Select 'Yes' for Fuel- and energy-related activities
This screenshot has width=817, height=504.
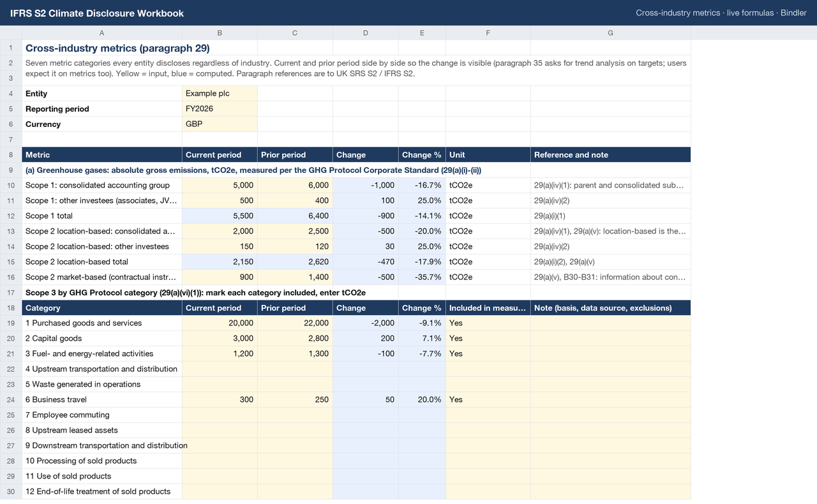tap(488, 353)
